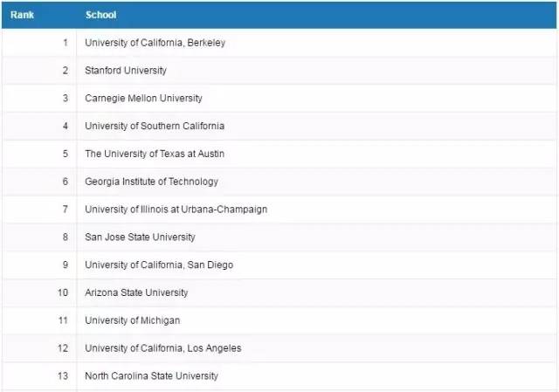The width and height of the screenshot is (559, 392).
Task: Select Georgia Institute of Technology
Action: tap(151, 182)
